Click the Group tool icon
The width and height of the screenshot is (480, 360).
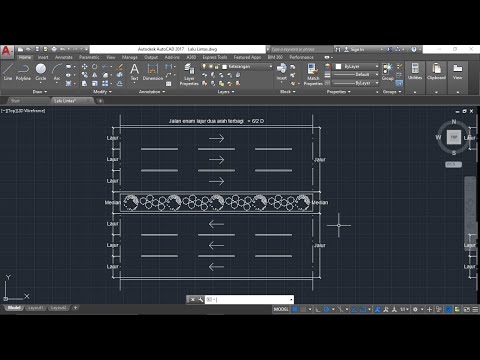point(387,72)
